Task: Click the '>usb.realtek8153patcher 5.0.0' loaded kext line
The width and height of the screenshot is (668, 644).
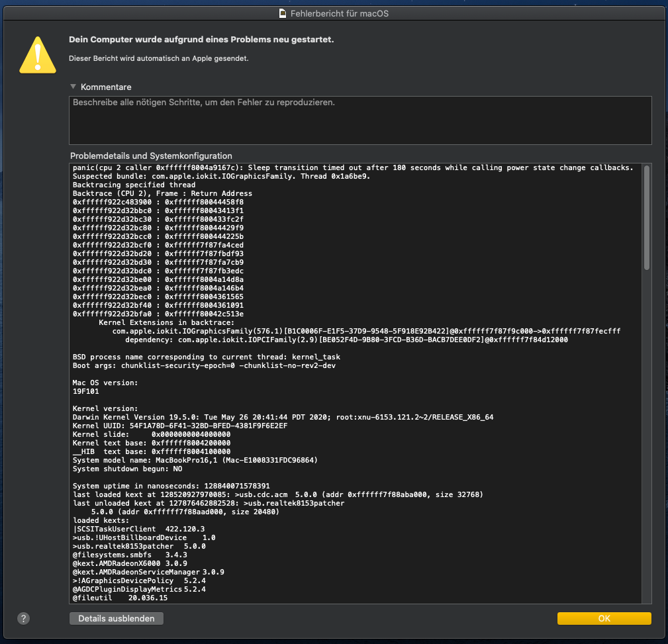Action: [x=139, y=546]
